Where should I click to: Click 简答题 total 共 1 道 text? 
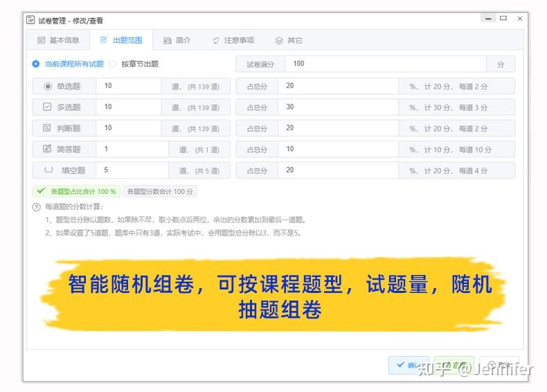click(207, 150)
